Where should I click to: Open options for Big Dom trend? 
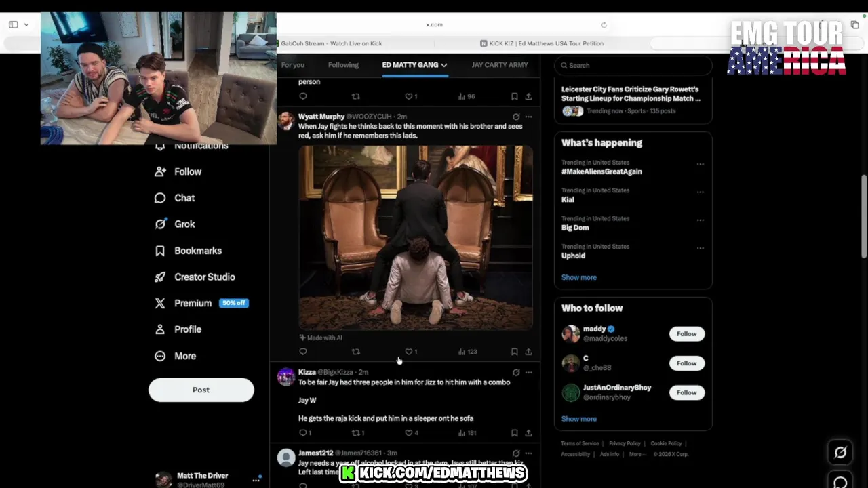point(700,220)
